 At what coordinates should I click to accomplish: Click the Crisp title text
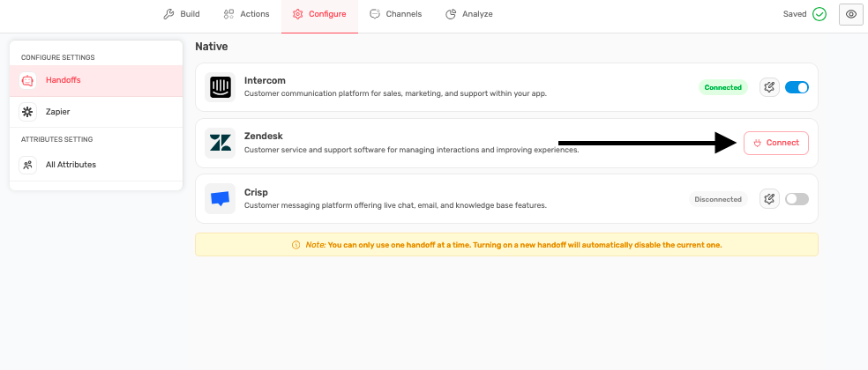(256, 192)
